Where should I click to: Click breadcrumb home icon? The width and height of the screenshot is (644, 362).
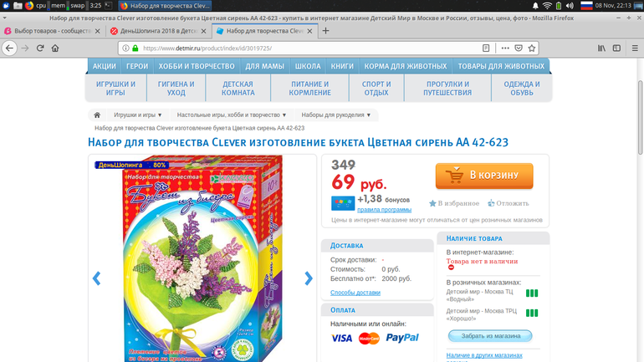[97, 115]
